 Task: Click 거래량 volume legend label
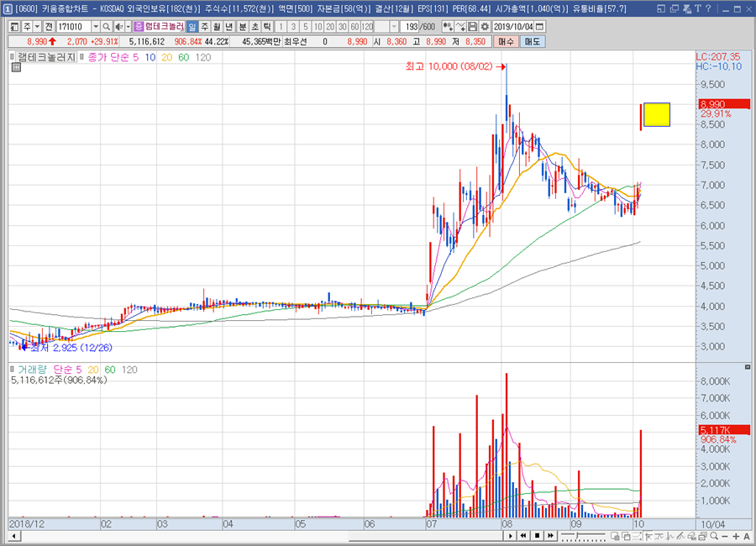point(32,370)
